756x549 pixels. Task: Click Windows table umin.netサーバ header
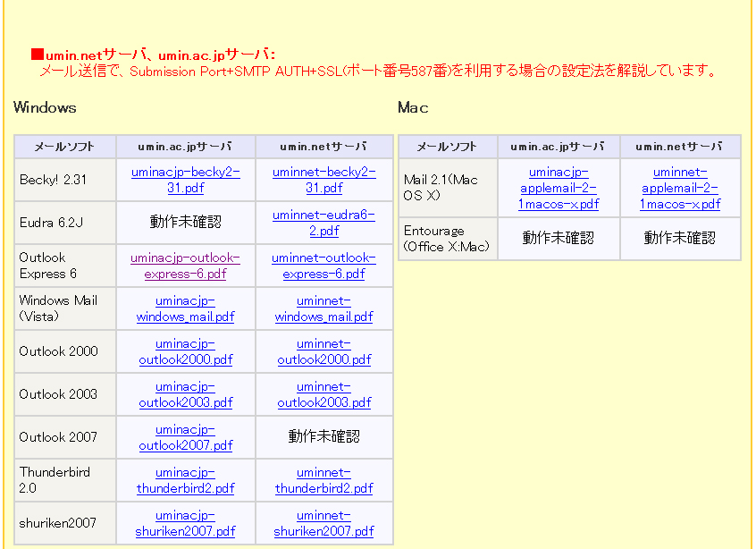(324, 147)
